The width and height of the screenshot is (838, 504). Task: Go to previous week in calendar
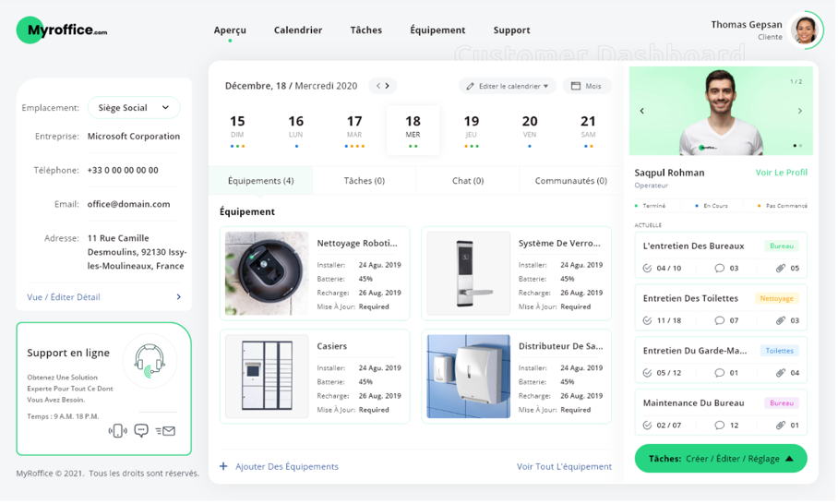click(378, 86)
